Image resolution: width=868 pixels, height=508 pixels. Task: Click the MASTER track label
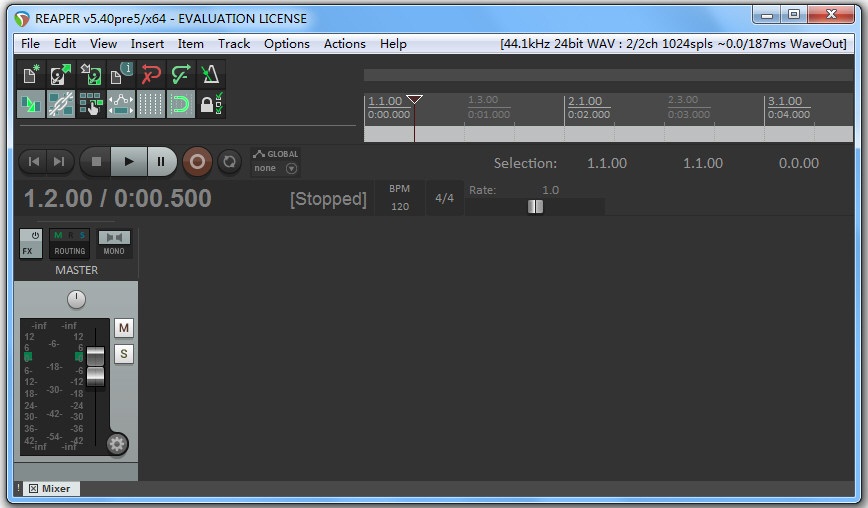point(76,270)
